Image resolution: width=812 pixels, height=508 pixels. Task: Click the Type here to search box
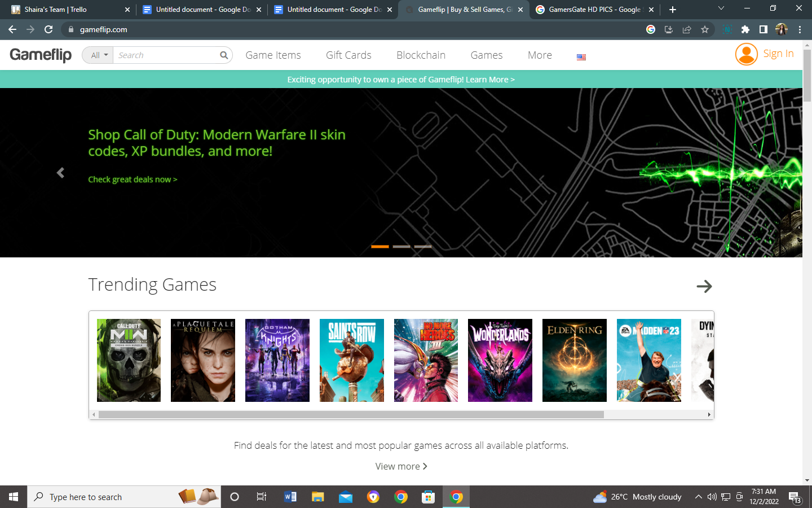tap(124, 497)
